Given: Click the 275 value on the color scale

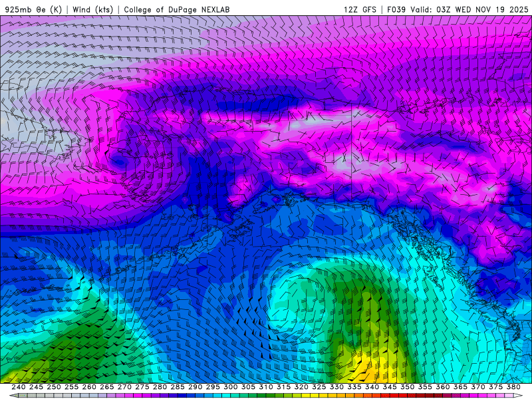Looking at the screenshot, I should coord(142,387).
